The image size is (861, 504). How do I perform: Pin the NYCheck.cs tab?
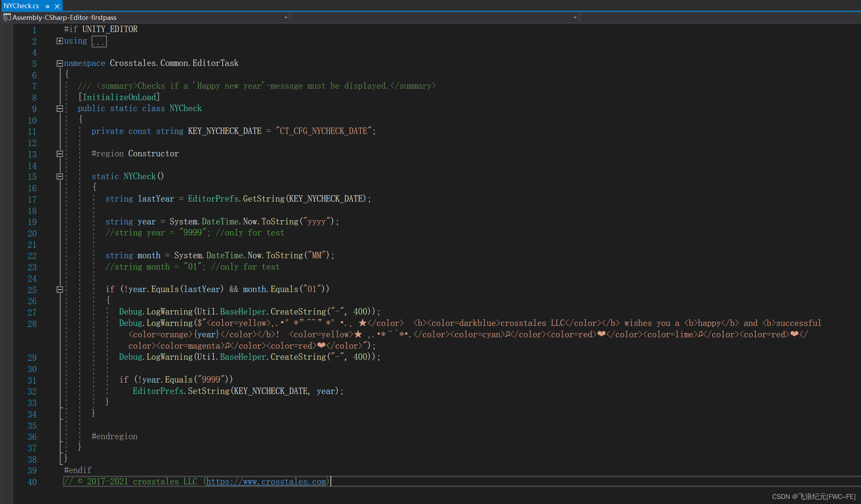point(47,6)
